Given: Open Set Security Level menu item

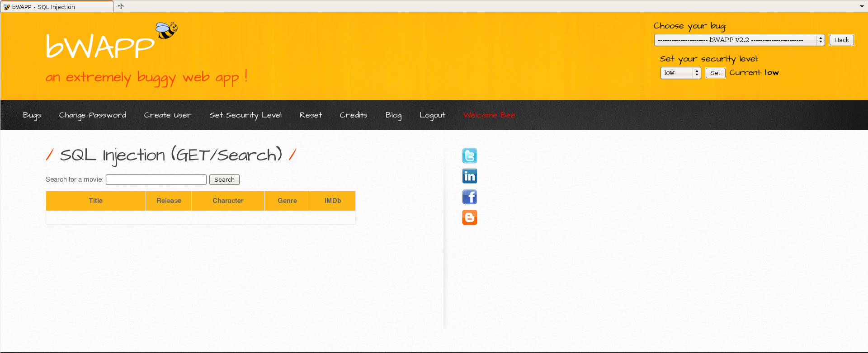Looking at the screenshot, I should tap(245, 115).
